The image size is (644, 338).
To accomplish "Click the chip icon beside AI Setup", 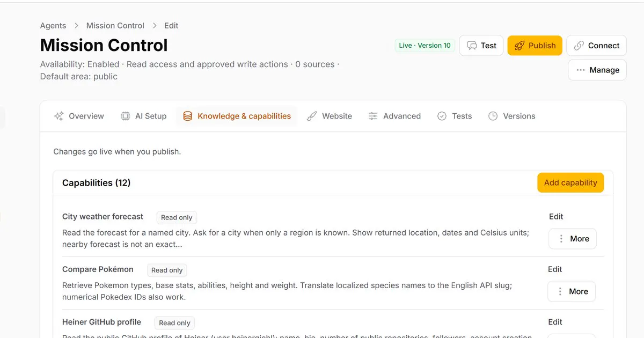I will point(125,116).
